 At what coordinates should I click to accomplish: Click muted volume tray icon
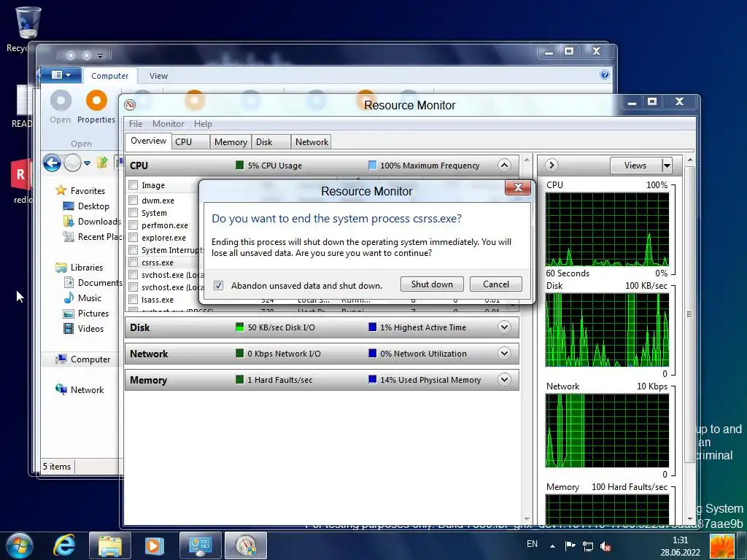click(605, 546)
